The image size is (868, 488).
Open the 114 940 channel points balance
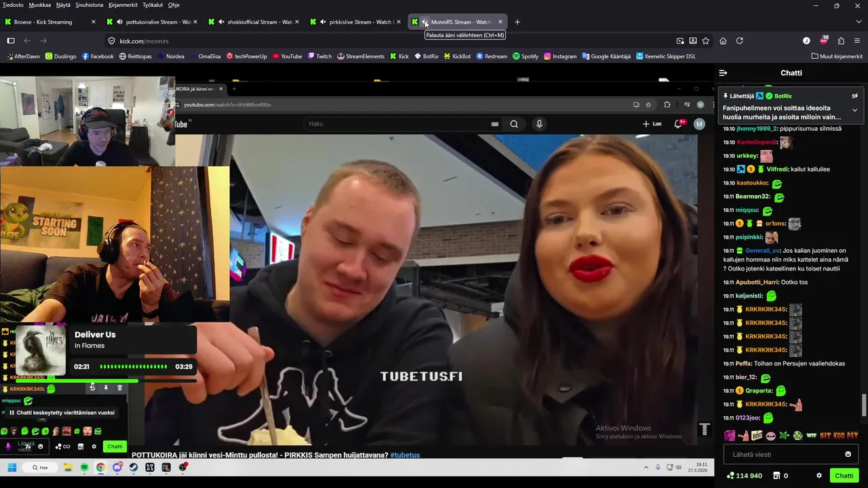point(744,476)
